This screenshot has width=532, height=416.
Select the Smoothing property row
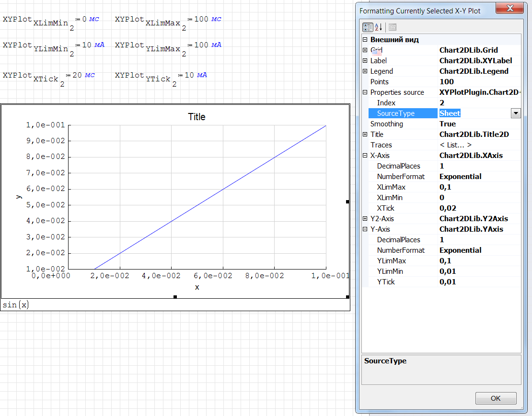click(387, 124)
